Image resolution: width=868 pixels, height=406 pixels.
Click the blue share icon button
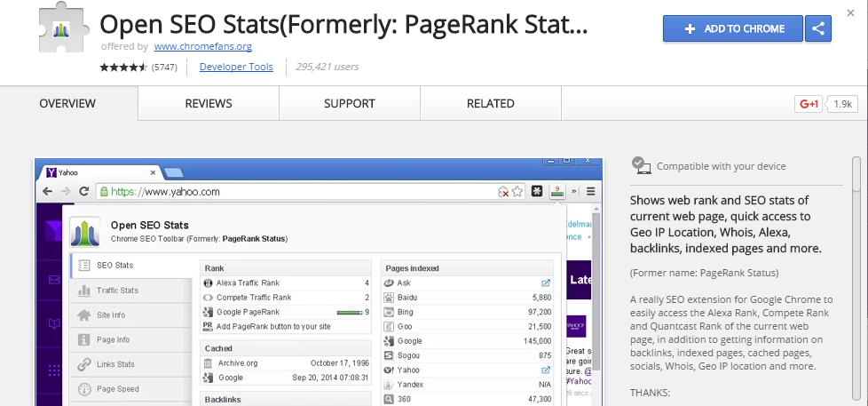pyautogui.click(x=818, y=28)
